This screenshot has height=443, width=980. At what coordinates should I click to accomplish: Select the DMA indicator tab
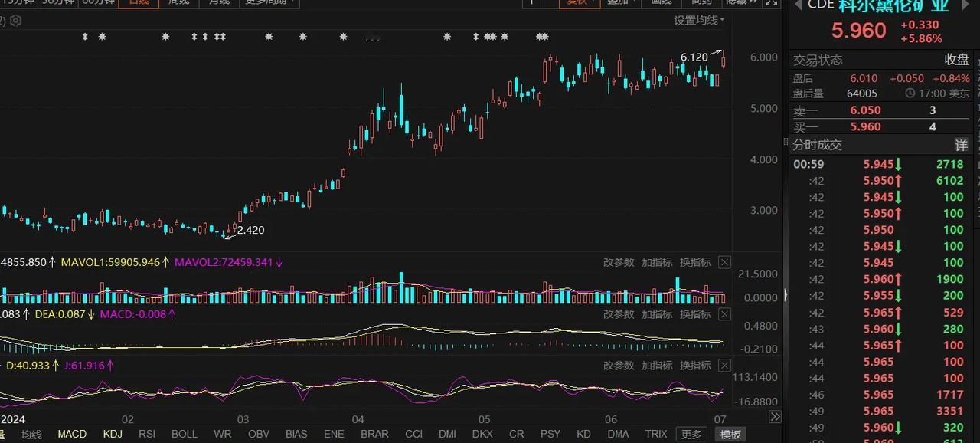pyautogui.click(x=618, y=435)
